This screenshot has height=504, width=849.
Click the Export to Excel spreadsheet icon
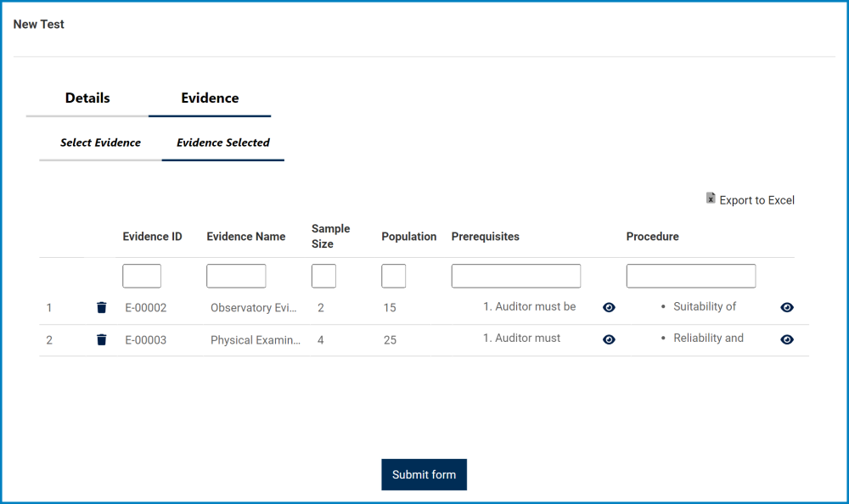(710, 199)
